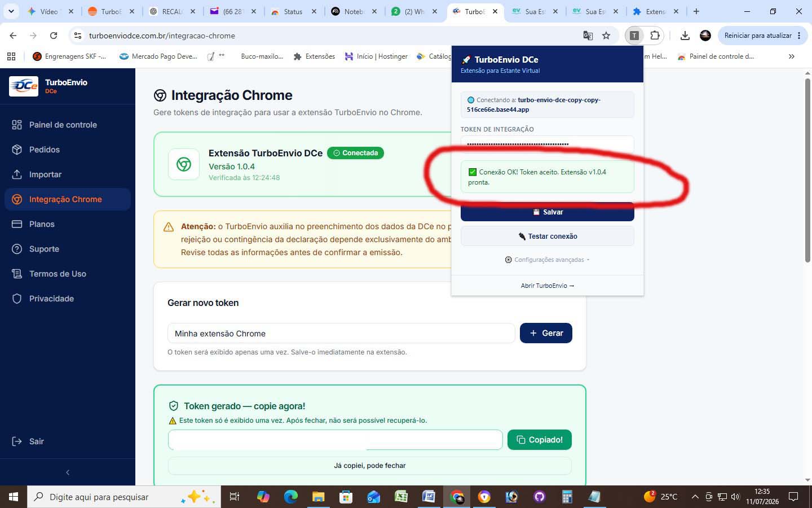Open Engrenagens SKF bookmark
The height and width of the screenshot is (508, 812).
[69, 56]
